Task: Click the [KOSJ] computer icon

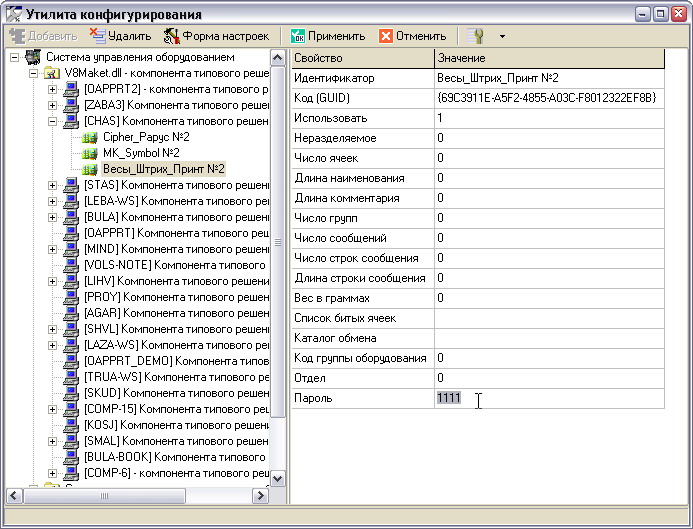Action: [71, 425]
